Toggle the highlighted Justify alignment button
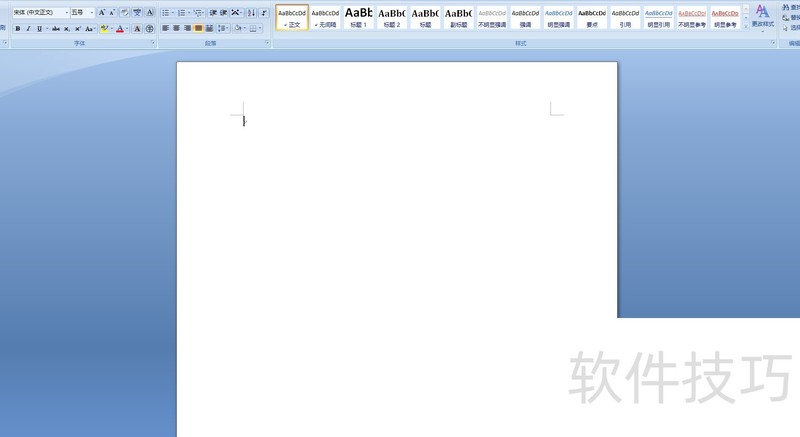The image size is (800, 437). 198,29
